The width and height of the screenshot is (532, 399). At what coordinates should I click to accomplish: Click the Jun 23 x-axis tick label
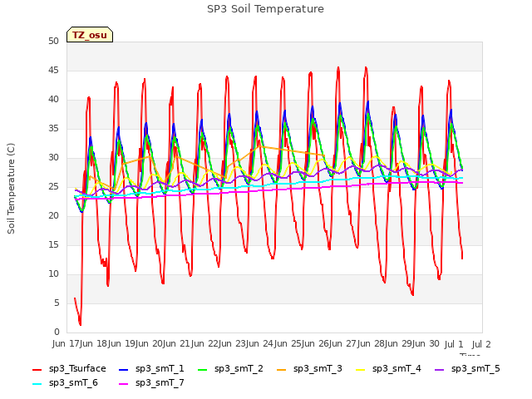click(234, 343)
